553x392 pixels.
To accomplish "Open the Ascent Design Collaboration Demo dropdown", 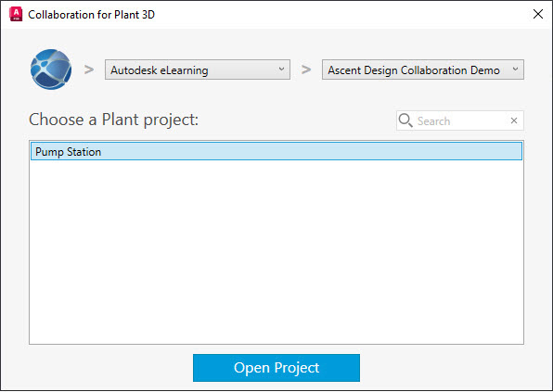I will (422, 70).
